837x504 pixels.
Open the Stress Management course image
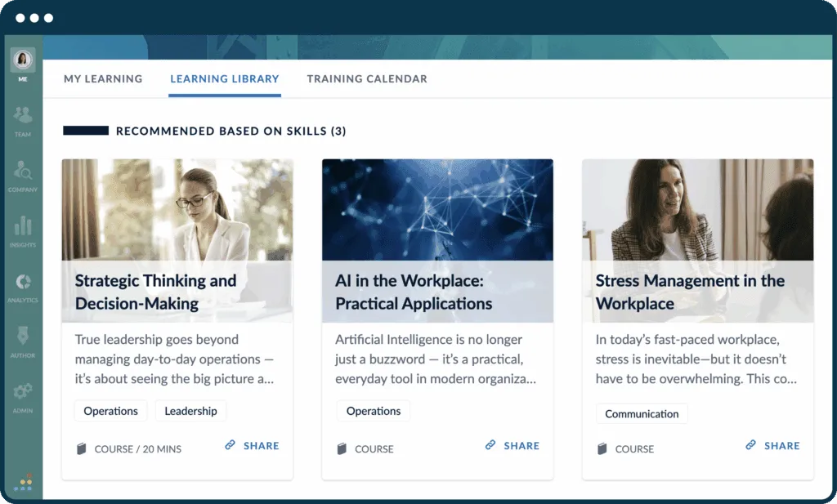tap(697, 208)
